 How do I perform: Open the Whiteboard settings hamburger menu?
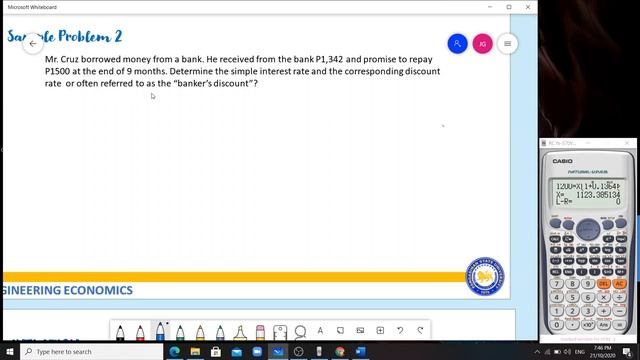click(x=507, y=44)
